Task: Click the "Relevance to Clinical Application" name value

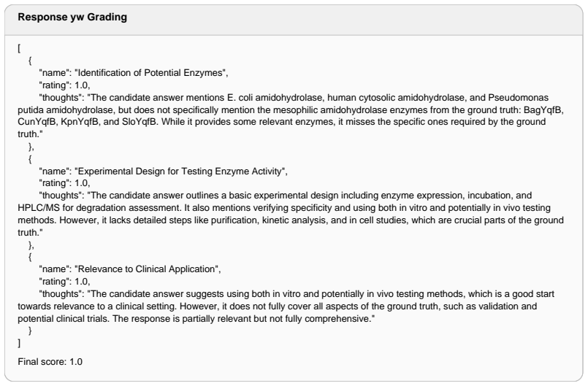Action: pyautogui.click(x=148, y=269)
